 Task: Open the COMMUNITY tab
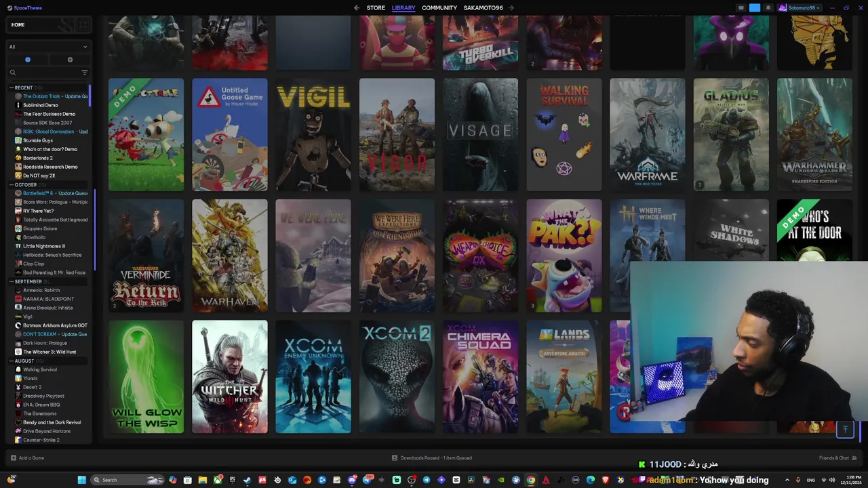coord(439,7)
